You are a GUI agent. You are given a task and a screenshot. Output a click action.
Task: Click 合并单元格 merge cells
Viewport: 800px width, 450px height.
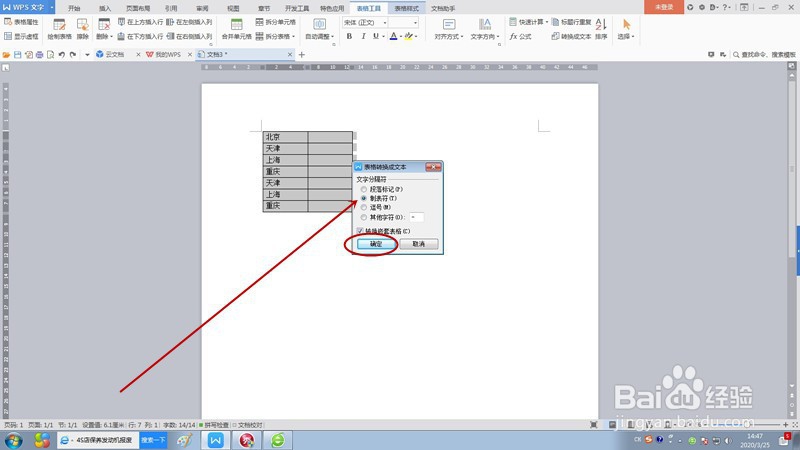236,29
